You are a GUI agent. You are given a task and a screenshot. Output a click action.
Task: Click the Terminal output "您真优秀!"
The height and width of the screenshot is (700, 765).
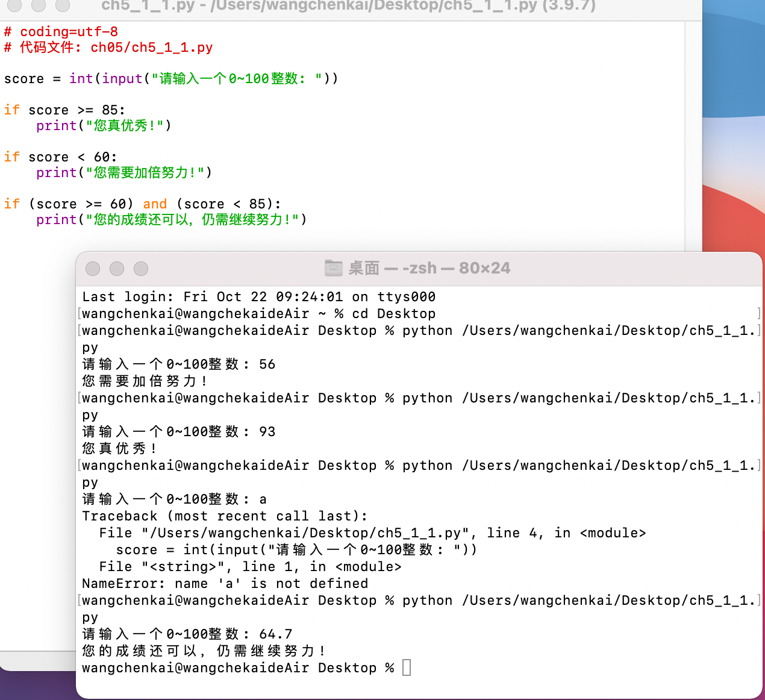(x=119, y=448)
